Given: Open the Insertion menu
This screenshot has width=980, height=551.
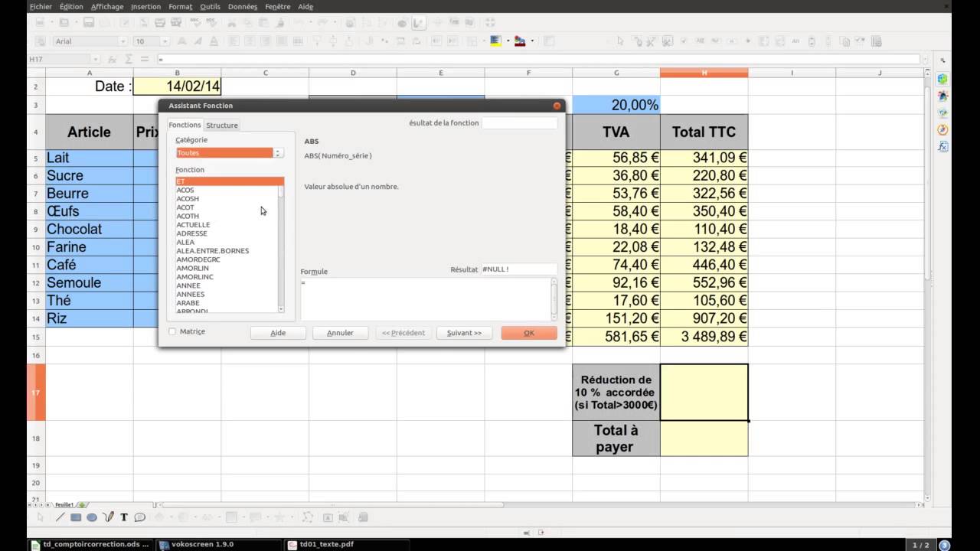Looking at the screenshot, I should 145,6.
